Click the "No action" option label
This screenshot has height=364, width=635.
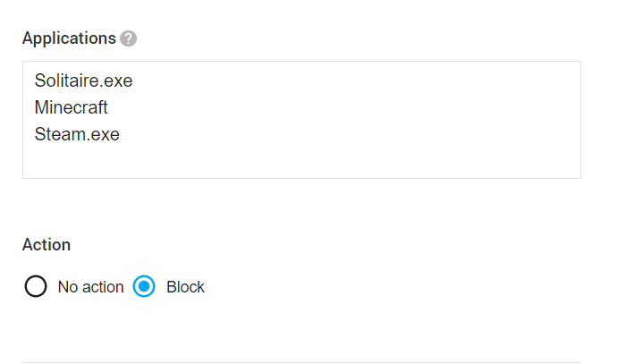pyautogui.click(x=90, y=287)
